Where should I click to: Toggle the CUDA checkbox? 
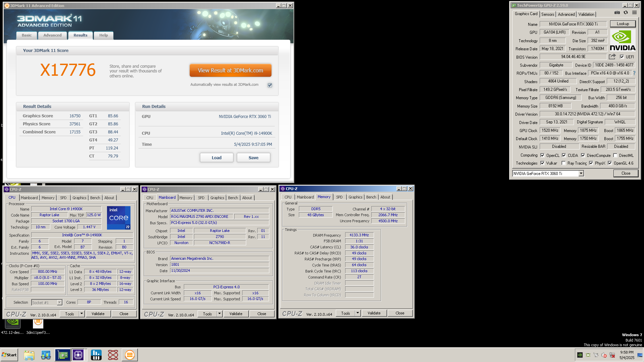564,156
